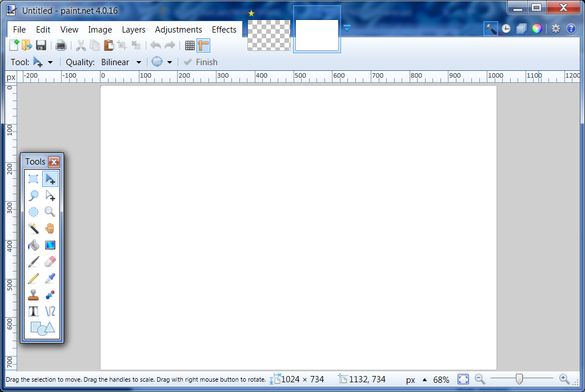Click the zoom out magnifier in status bar
Screen dimensions: 585x392
click(480, 379)
